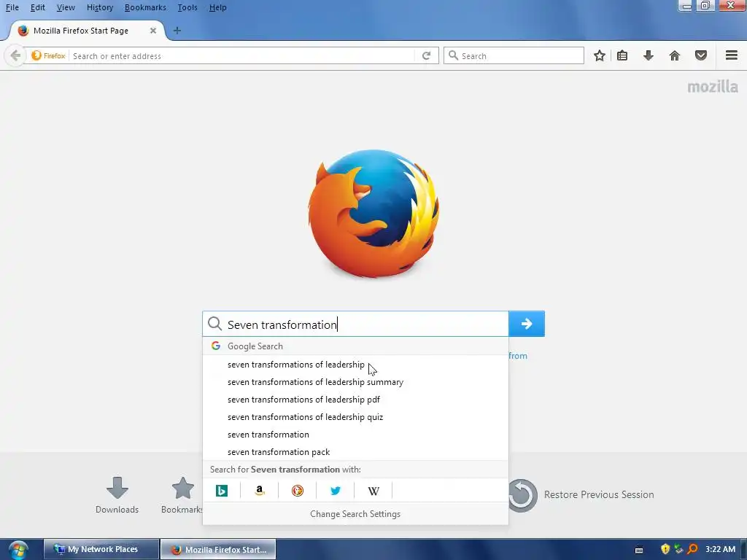Click the Firefox identity icon in address bar
This screenshot has height=560, width=747.
(48, 55)
